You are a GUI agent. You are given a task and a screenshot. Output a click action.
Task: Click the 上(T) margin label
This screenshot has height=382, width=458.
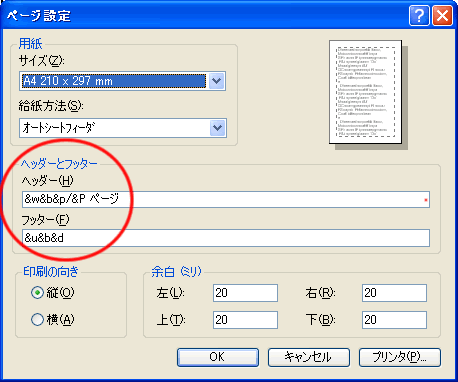point(171,320)
